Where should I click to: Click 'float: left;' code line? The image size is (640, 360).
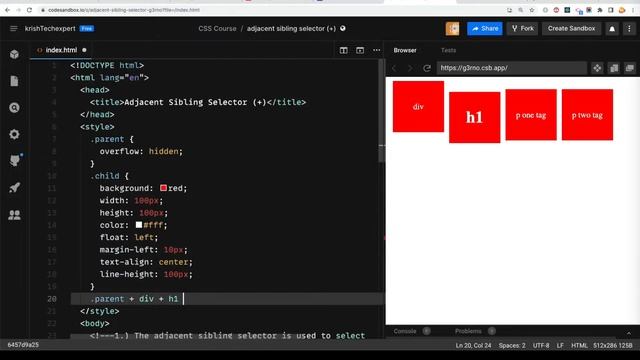[129, 237]
